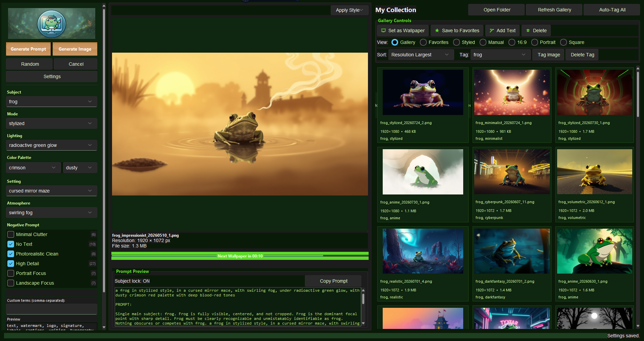
Task: Open the Lighting dropdown radioactive green glow
Action: [x=51, y=145]
